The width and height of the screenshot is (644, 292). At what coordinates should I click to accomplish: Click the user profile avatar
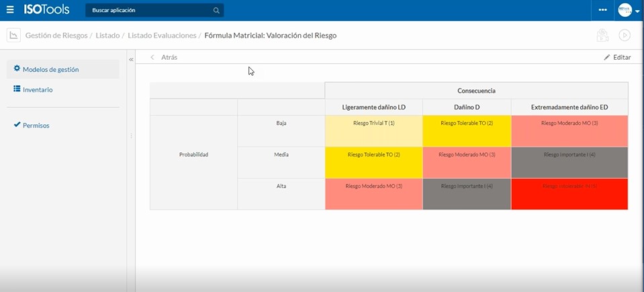pos(625,10)
